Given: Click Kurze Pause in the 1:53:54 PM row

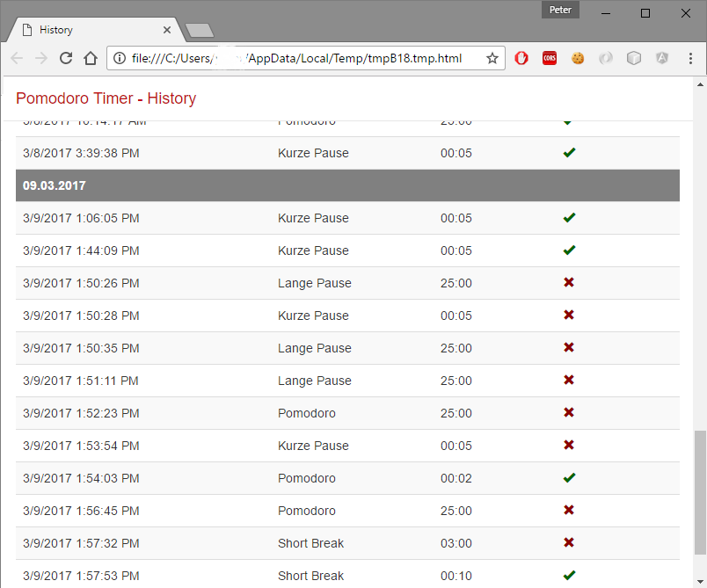Looking at the screenshot, I should click(x=313, y=446).
